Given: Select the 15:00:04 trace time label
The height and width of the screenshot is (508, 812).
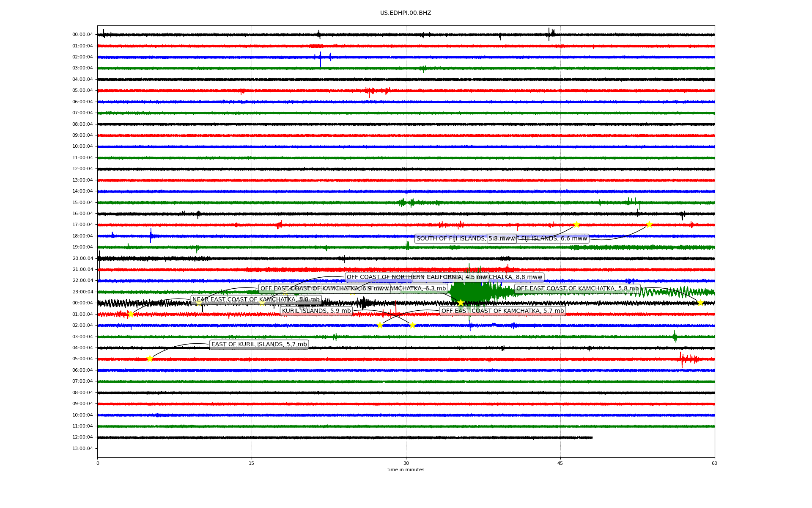Looking at the screenshot, I should pyautogui.click(x=82, y=202).
